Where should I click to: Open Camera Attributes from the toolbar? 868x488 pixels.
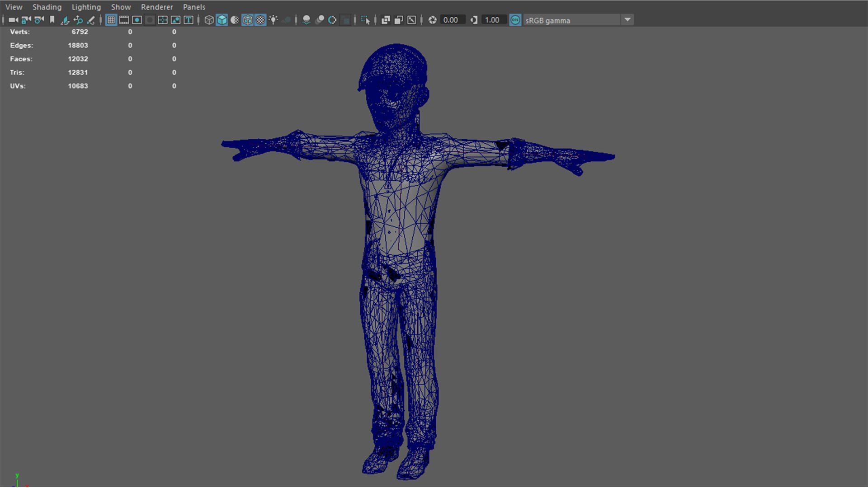click(x=39, y=20)
